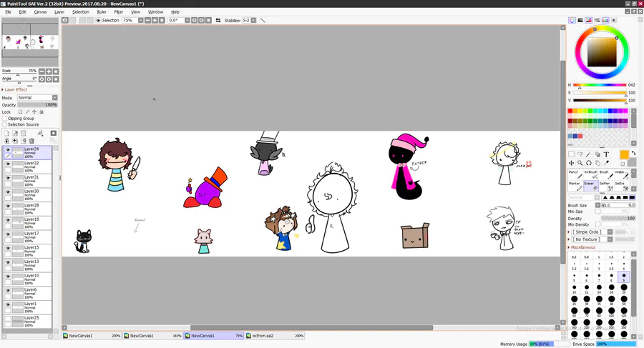Adjust the Hue slider

599,85
